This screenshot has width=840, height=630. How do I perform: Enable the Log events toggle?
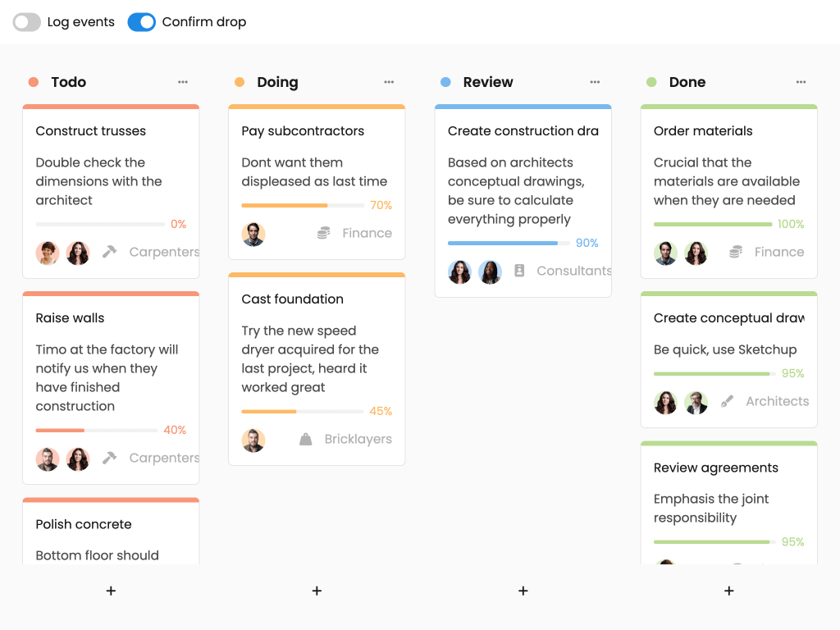click(x=27, y=22)
